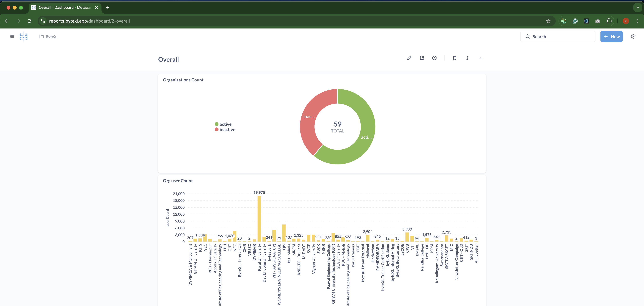Click the browser address bar URL
Viewport: 644px width, 306px height.
point(89,21)
